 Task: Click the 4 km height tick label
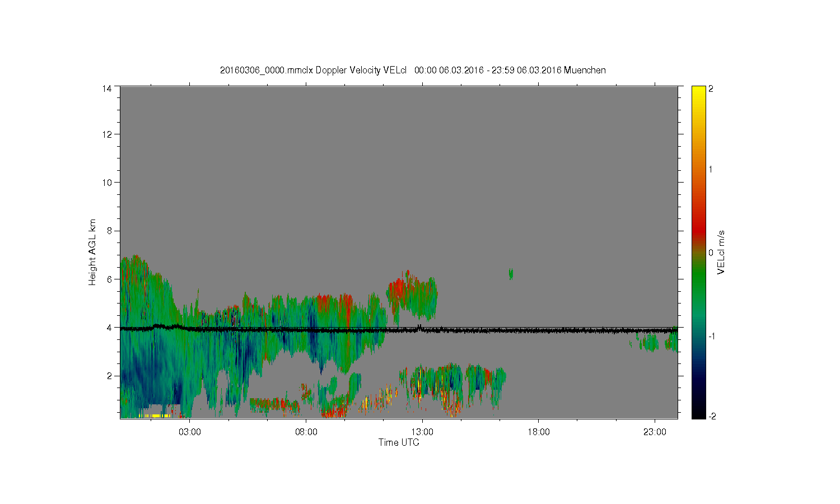pyautogui.click(x=110, y=327)
